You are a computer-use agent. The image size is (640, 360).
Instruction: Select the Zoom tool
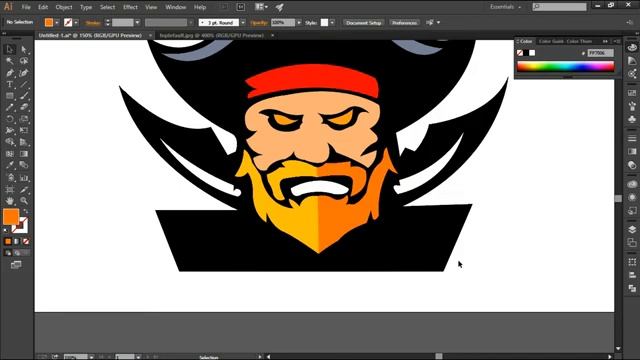pos(24,201)
